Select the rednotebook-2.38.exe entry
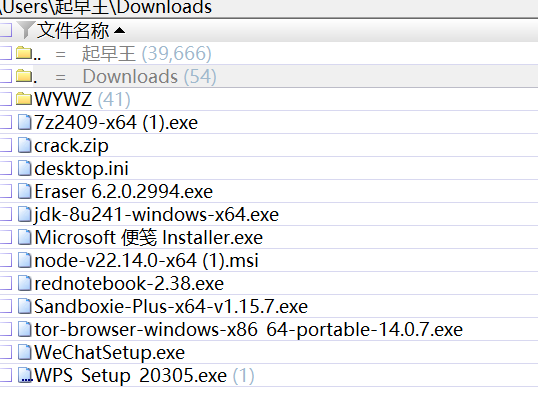 129,283
